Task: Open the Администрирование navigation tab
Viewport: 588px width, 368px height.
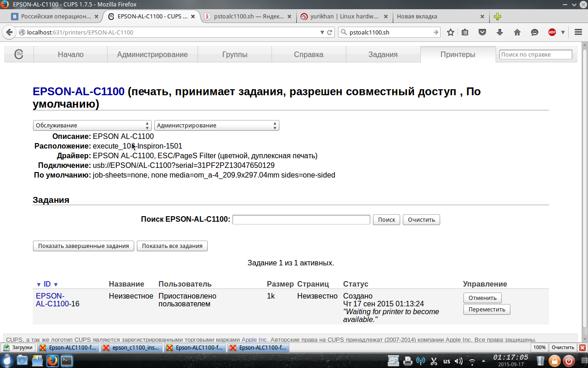Action: [x=153, y=54]
